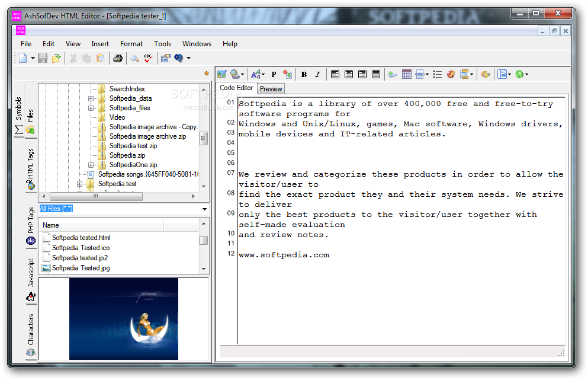Click the blue arrow icon beside Insert table
The height and width of the screenshot is (380, 588).
(x=393, y=74)
